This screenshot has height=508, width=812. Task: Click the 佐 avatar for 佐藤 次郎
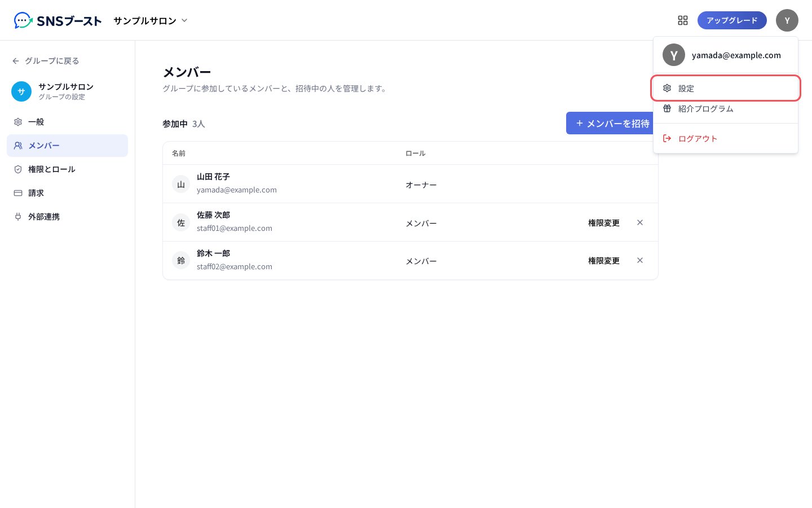[x=181, y=222]
